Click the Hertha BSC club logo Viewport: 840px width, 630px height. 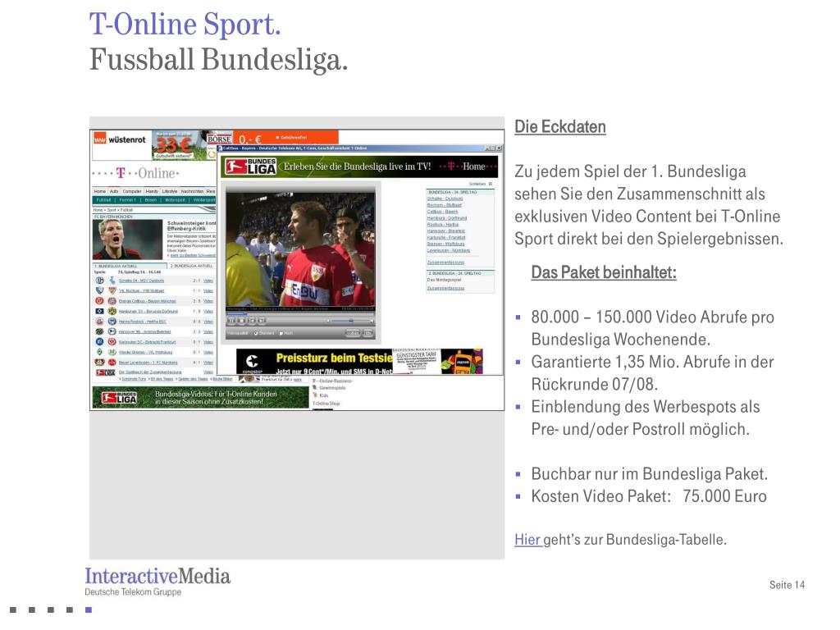(x=112, y=322)
